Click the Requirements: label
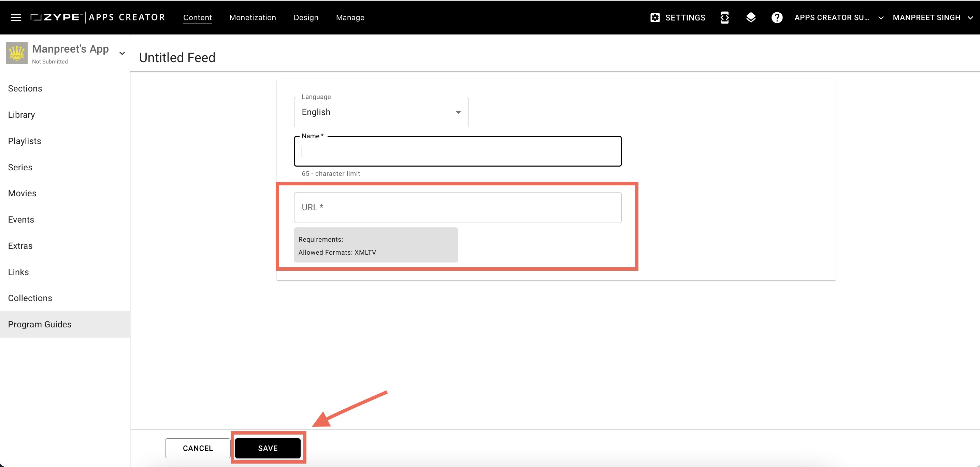This screenshot has width=980, height=467. click(x=321, y=239)
